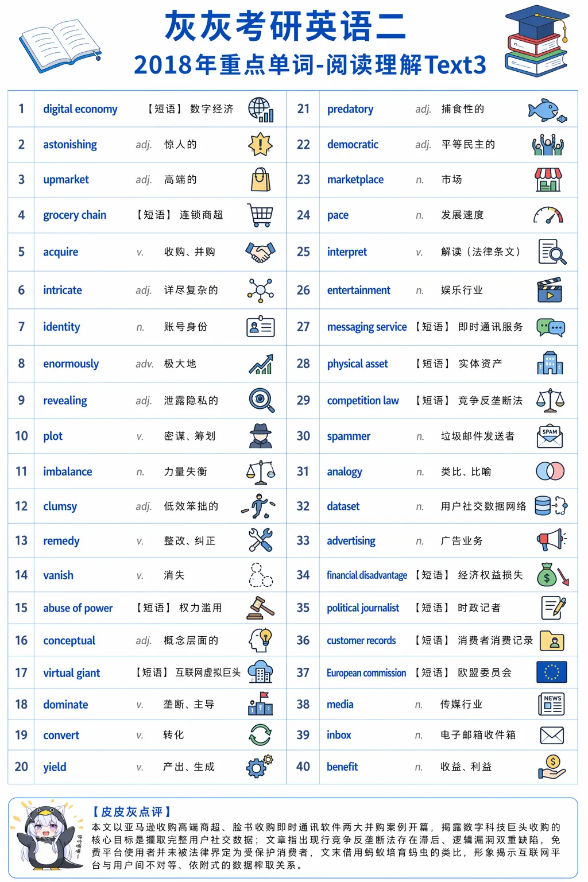Click the 【皮皮灰点评】 heading

tap(131, 811)
